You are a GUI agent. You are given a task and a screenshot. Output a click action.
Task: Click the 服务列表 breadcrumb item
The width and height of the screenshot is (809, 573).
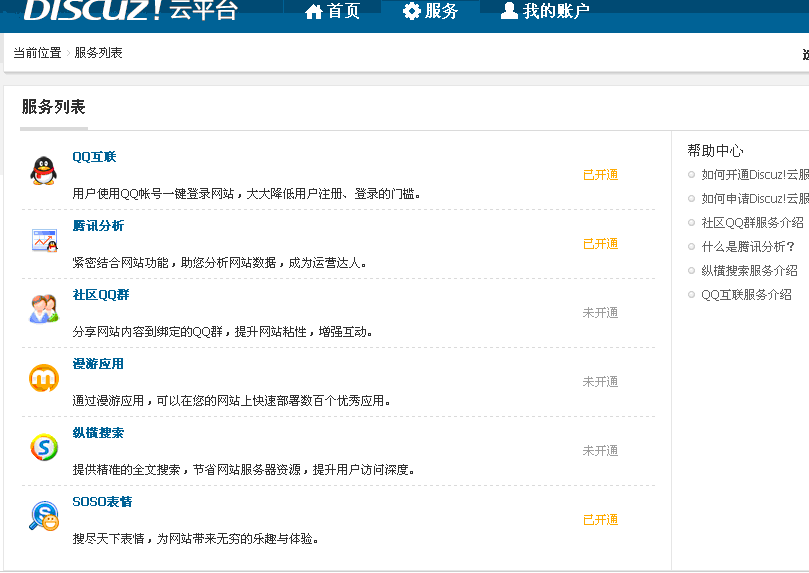pos(99,53)
